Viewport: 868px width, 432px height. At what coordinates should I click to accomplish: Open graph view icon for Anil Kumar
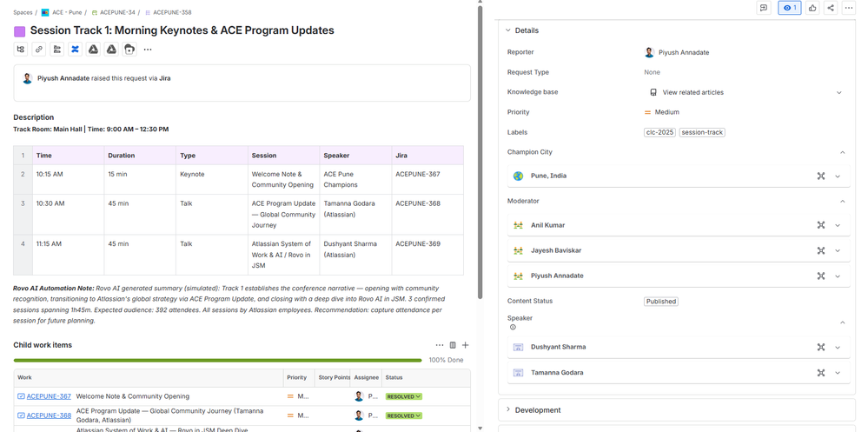821,225
